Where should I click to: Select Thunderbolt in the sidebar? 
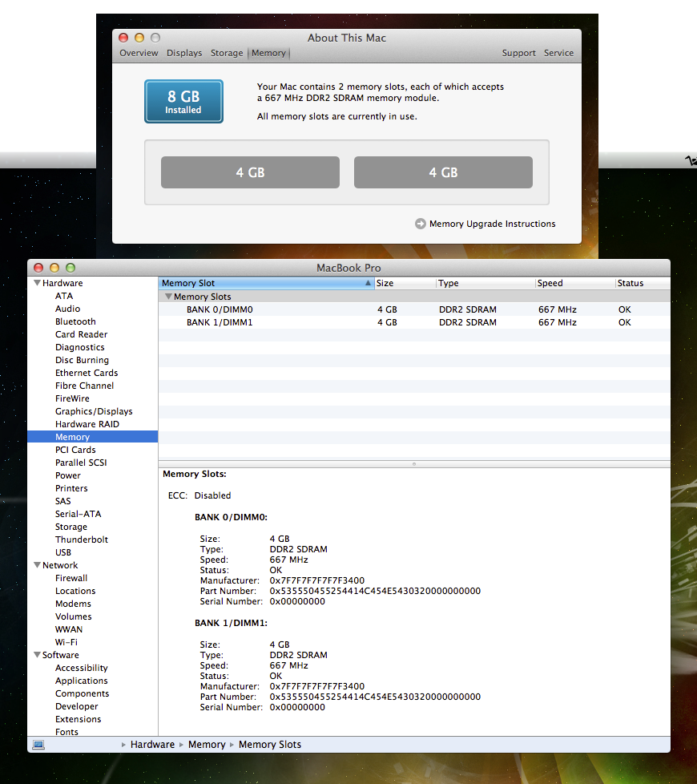pos(82,540)
